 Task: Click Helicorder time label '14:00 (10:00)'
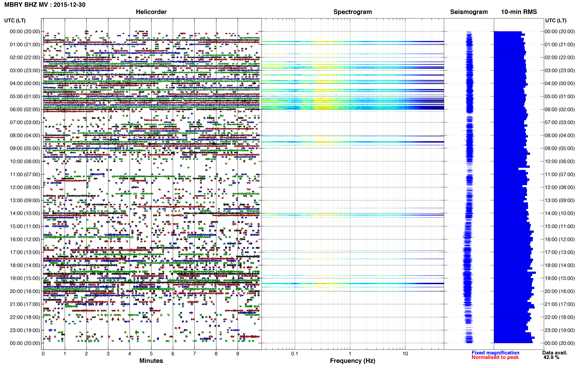point(25,213)
